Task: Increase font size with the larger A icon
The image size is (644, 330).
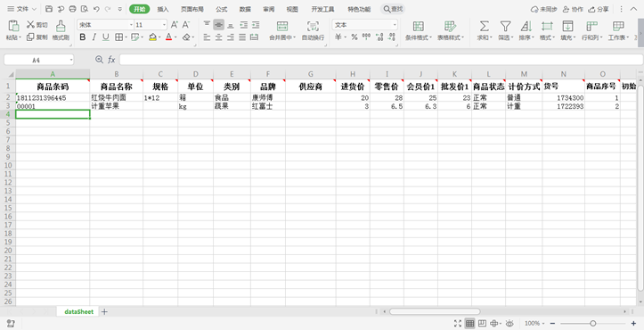Action: point(175,25)
